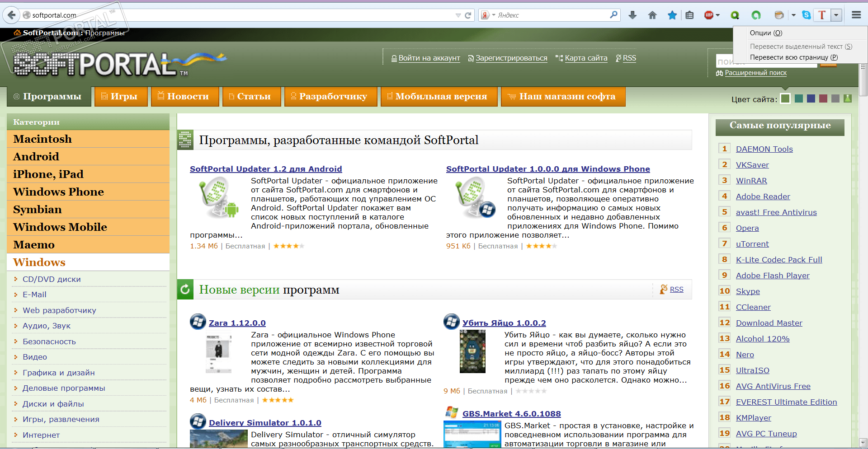Screen dimensions: 868x449
Task: Open the Убить Яйцо 1.0.0.2 link
Action: (504, 323)
